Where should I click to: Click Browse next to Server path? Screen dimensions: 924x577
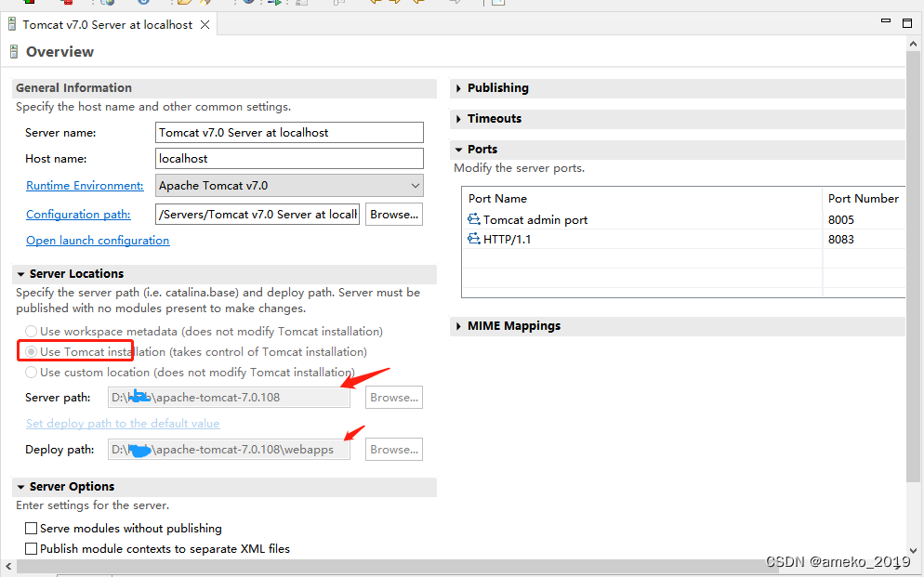click(x=394, y=398)
